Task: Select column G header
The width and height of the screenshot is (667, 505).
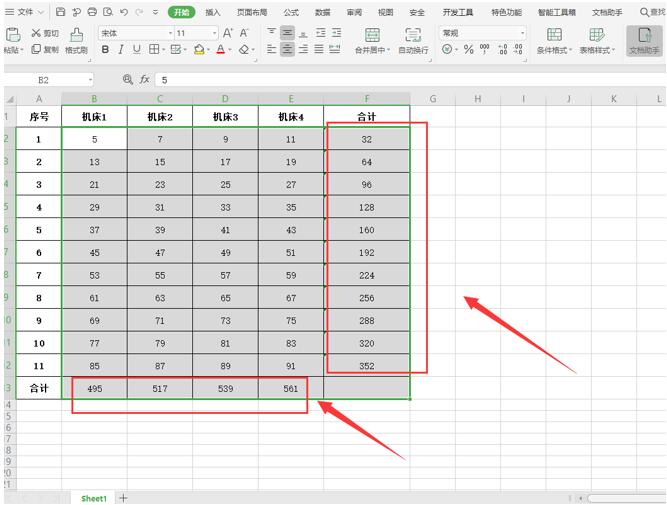Action: coord(433,99)
